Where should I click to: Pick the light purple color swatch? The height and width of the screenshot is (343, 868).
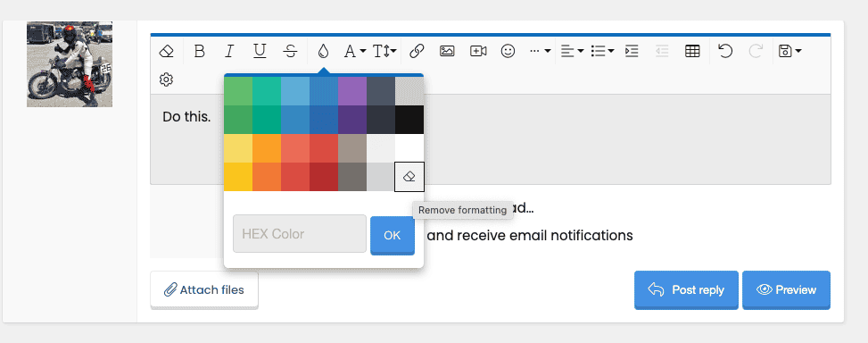(352, 91)
